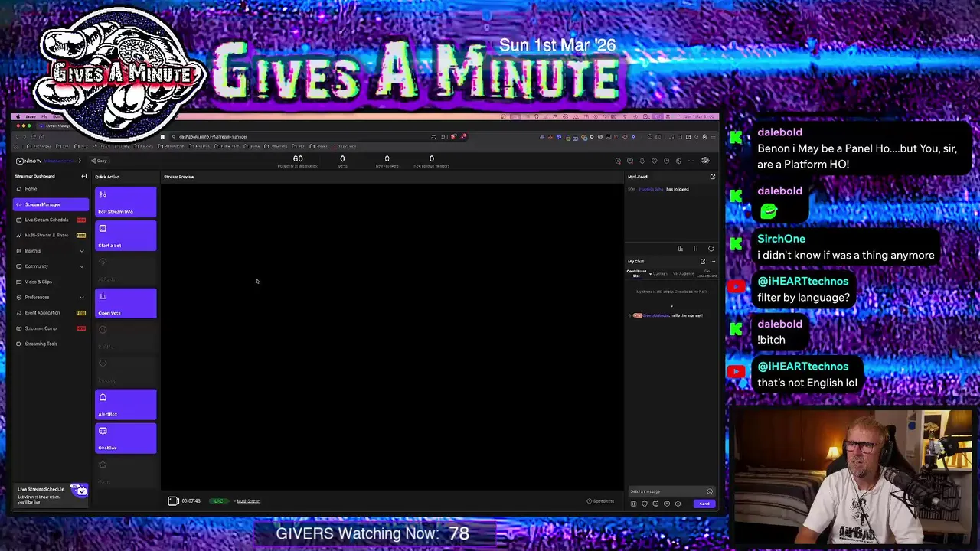
Task: Click the Send button in chat
Action: point(704,504)
